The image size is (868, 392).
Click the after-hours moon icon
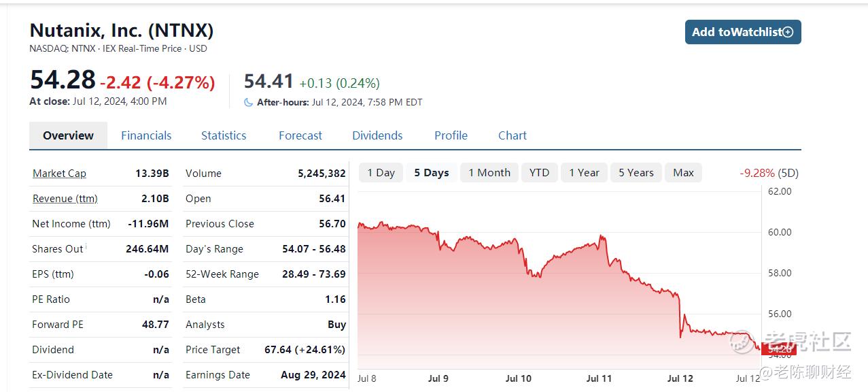tap(249, 102)
